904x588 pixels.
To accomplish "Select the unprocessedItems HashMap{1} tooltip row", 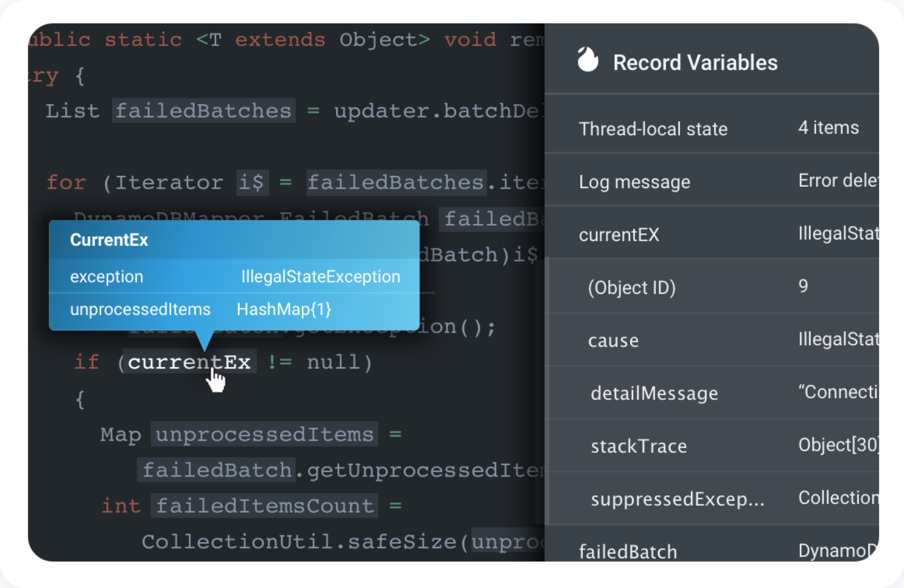I will (x=234, y=309).
